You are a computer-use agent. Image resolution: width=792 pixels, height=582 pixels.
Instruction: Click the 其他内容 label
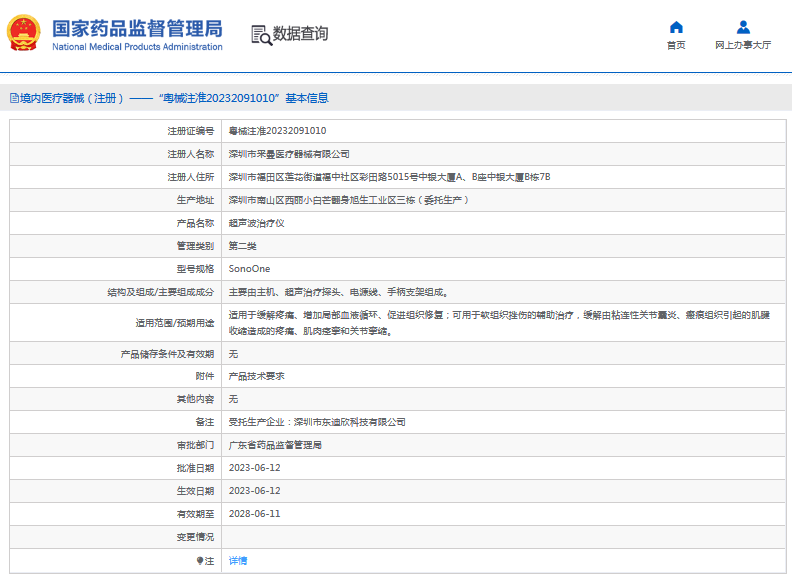(x=195, y=399)
